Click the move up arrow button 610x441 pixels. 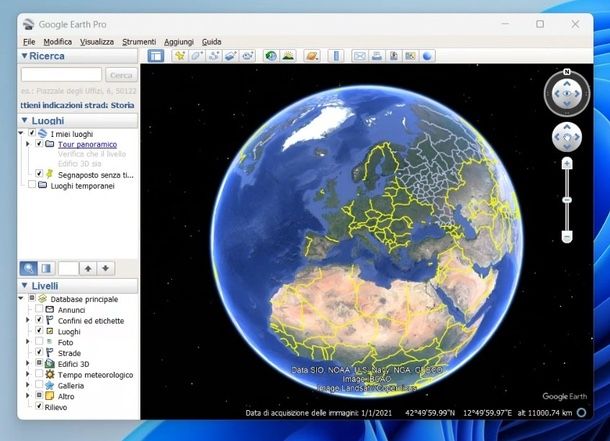[x=88, y=268]
